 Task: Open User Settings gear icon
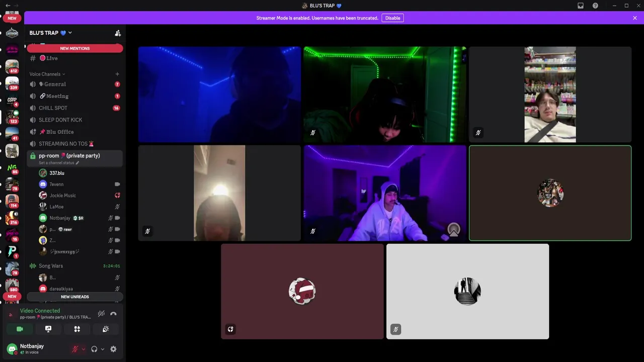coord(113,349)
